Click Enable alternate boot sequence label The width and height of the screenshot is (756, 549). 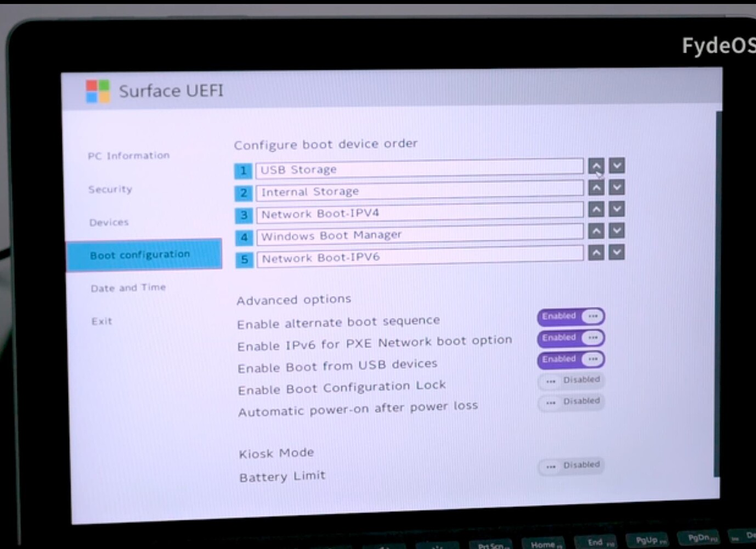(x=338, y=322)
